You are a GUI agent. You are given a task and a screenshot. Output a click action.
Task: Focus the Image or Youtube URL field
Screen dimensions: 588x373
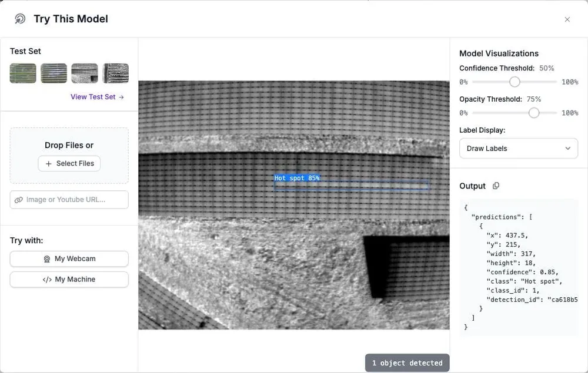point(69,200)
